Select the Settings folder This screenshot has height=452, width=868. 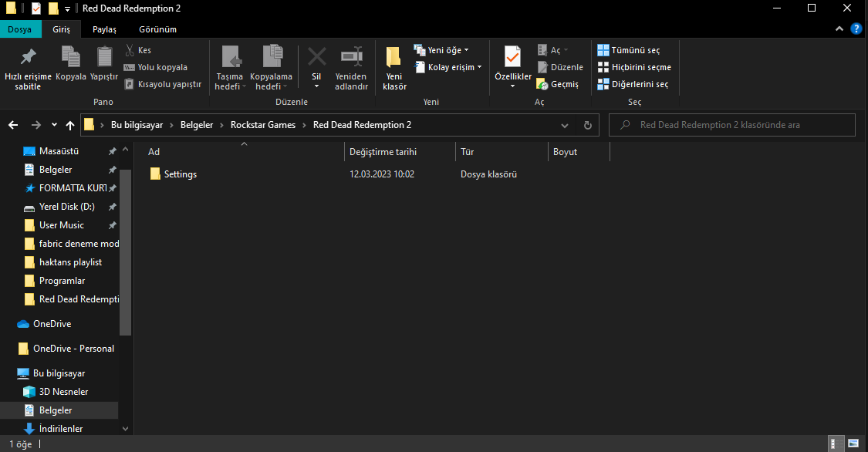pos(174,174)
